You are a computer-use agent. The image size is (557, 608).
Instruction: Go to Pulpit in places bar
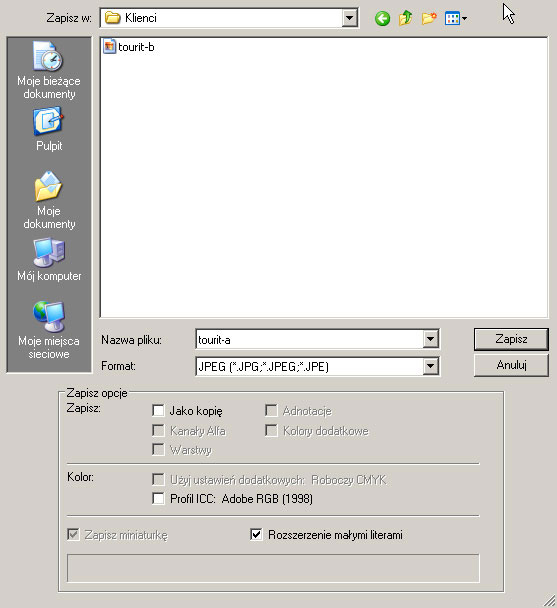point(49,130)
